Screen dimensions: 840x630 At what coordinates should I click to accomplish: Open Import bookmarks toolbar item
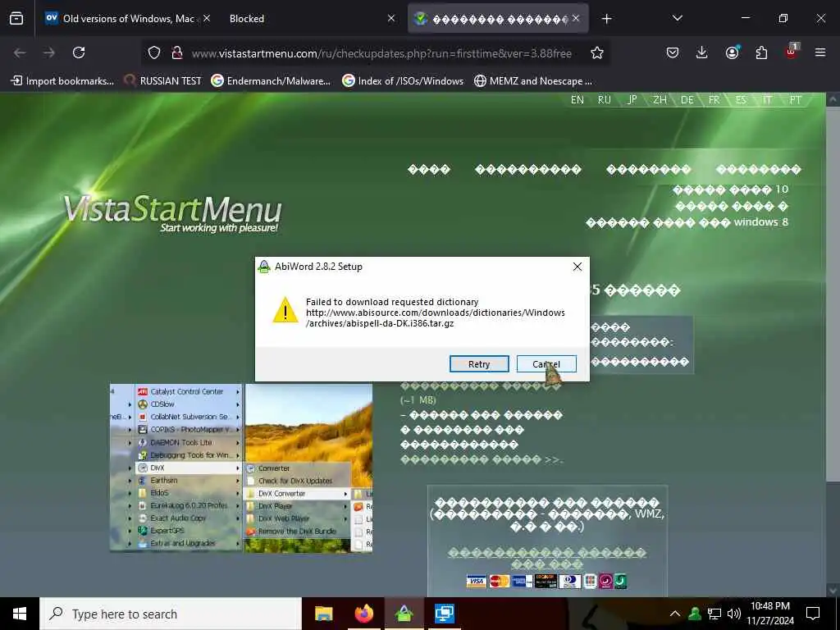(62, 81)
